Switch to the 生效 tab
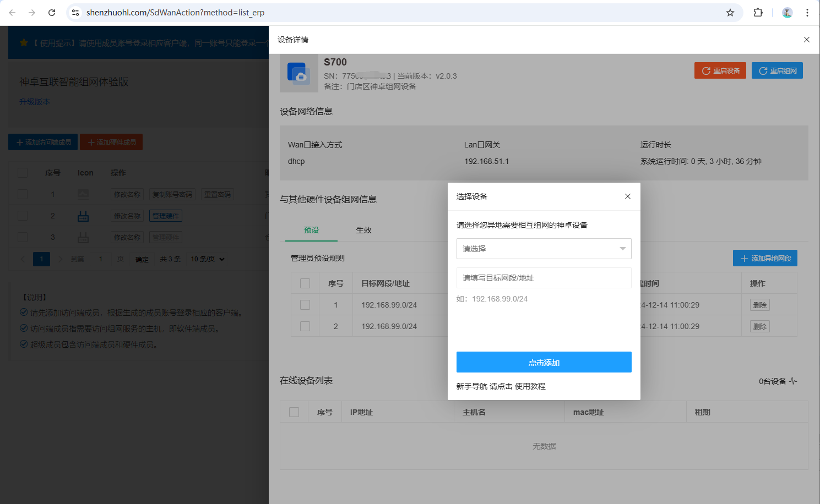 click(363, 230)
